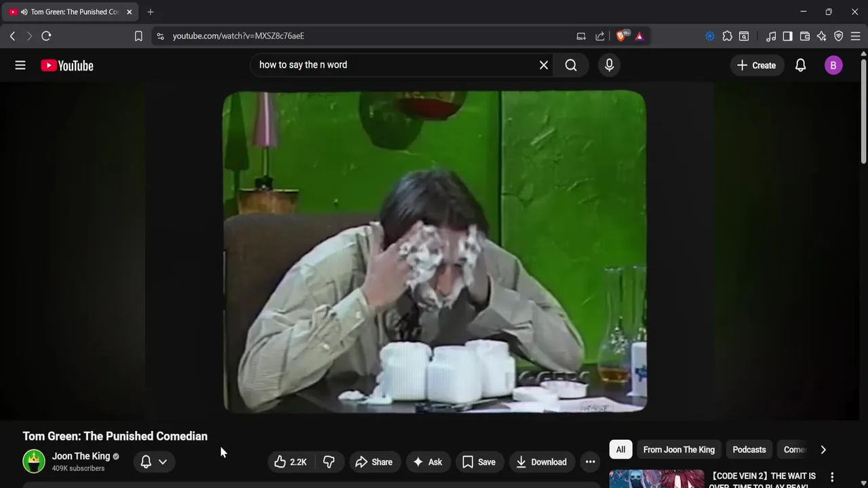
Task: Open the tab search extension icon
Action: [744, 36]
